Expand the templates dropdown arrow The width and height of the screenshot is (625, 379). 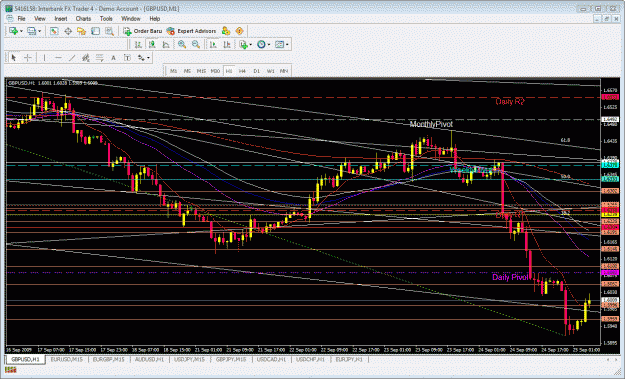[x=287, y=45]
